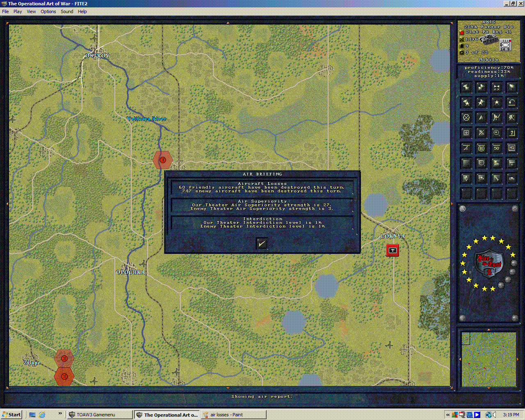Screen dimensions: 525x420
Task: Click the 'A' toolbar icon
Action: 481,118
